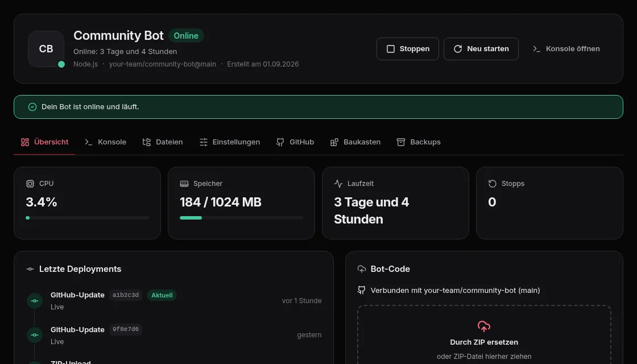637x364 pixels.
Task: Click the Bot-Code cloud upload icon
Action: tap(362, 269)
